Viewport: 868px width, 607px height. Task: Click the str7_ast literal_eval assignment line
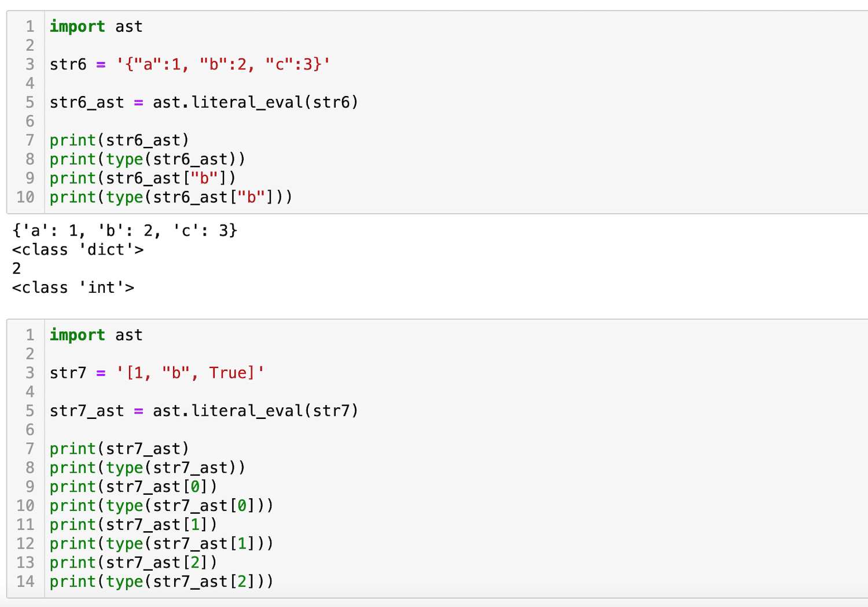pos(204,411)
